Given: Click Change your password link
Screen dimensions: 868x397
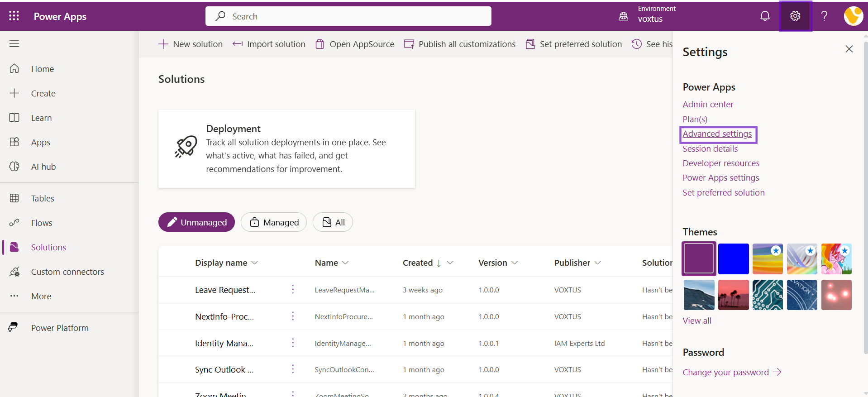Looking at the screenshot, I should point(732,372).
